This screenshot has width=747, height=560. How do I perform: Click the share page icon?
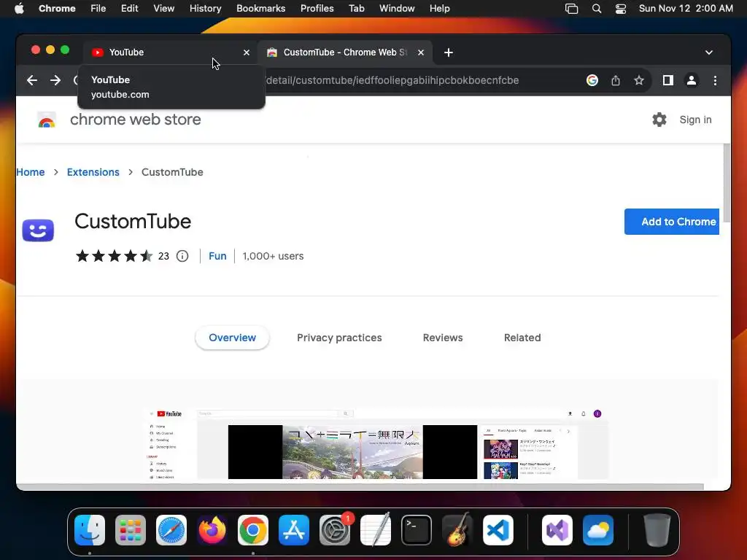point(616,80)
